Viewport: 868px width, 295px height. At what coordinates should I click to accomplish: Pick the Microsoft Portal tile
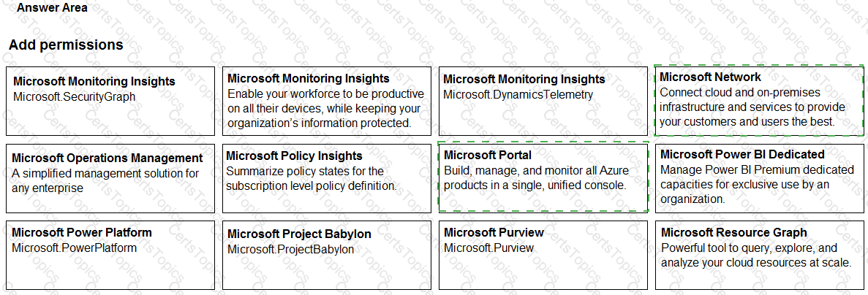point(543,177)
